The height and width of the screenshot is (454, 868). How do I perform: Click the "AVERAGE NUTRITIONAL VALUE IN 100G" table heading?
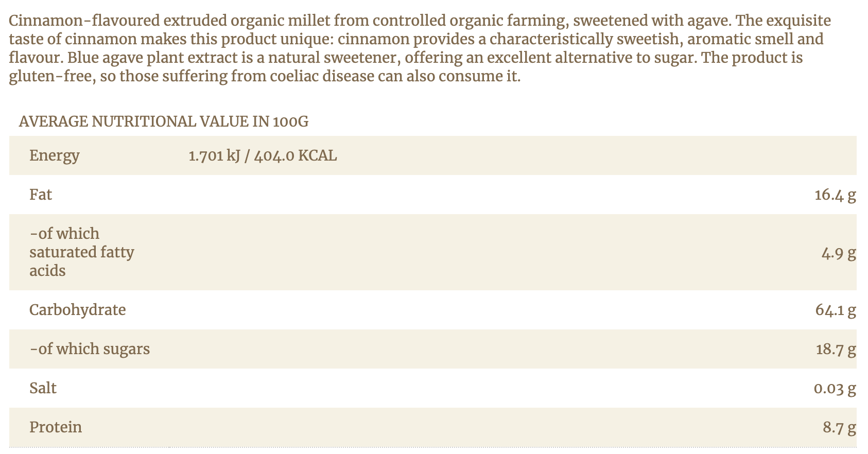pyautogui.click(x=163, y=121)
